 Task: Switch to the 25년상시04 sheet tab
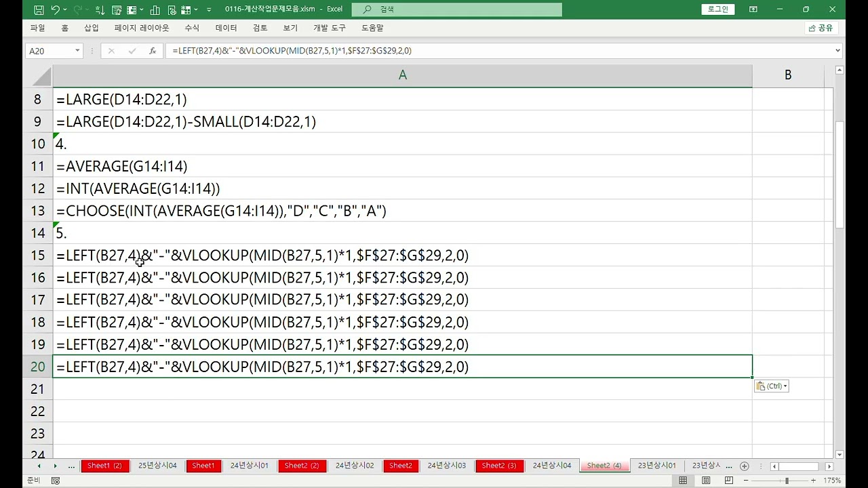(157, 466)
